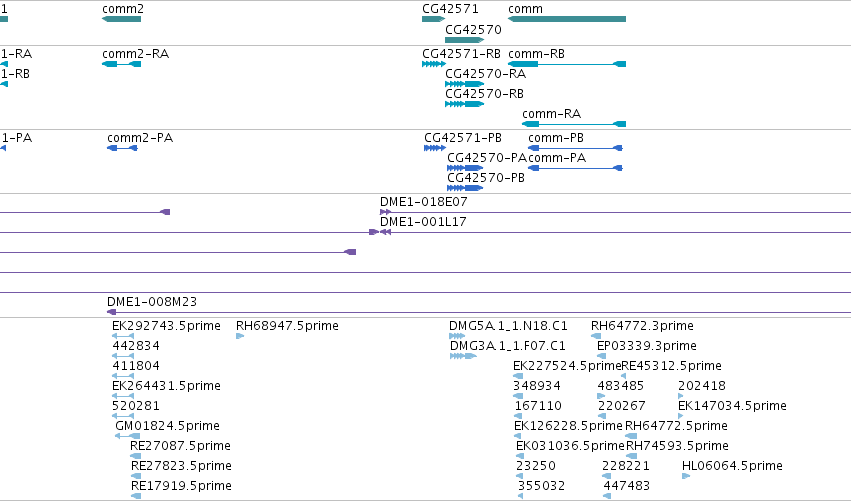Open the EK292743.5prime EST label
This screenshot has width=851, height=501.
166,326
